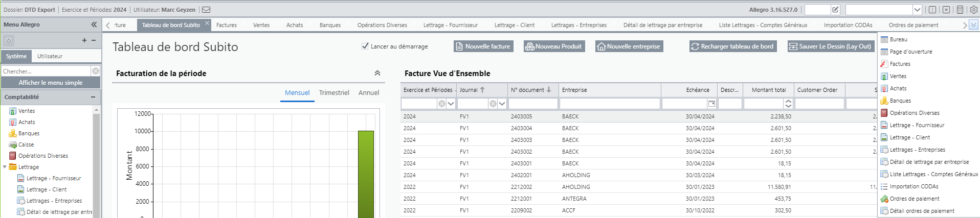
Task: Open the mail envelope icon in header
Action: point(206,10)
